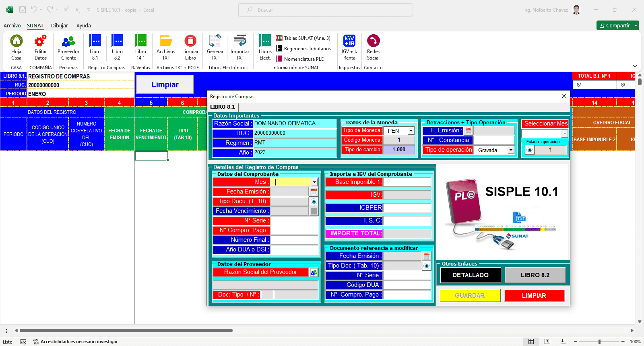Screen dimensions: 644x346
Task: Open Tablas SUNAT (Ane. 3)
Action: tap(303, 38)
